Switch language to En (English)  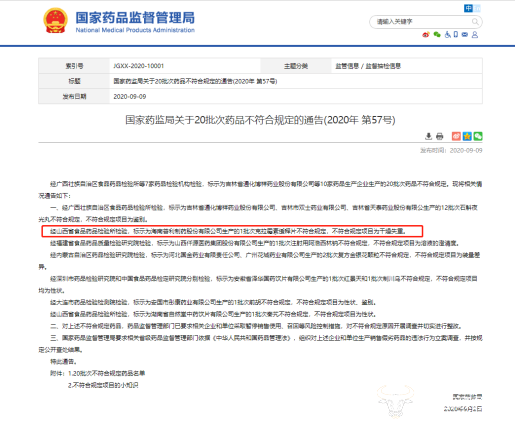point(477,8)
